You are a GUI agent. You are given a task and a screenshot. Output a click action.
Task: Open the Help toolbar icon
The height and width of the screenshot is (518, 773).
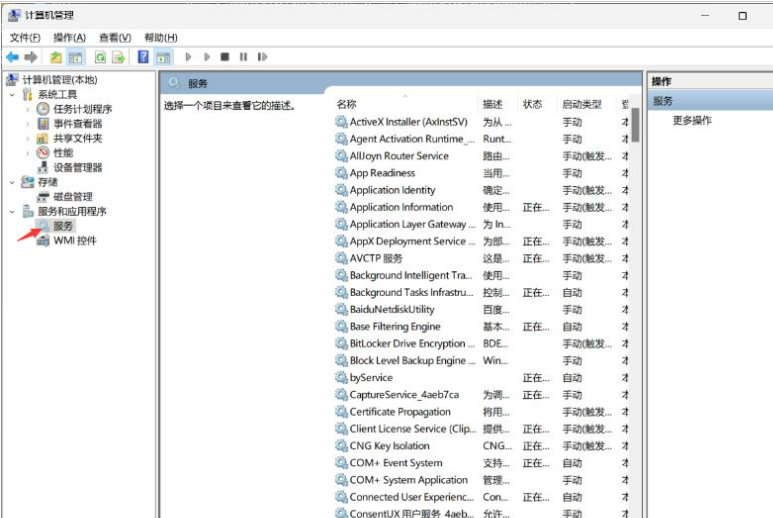(143, 57)
